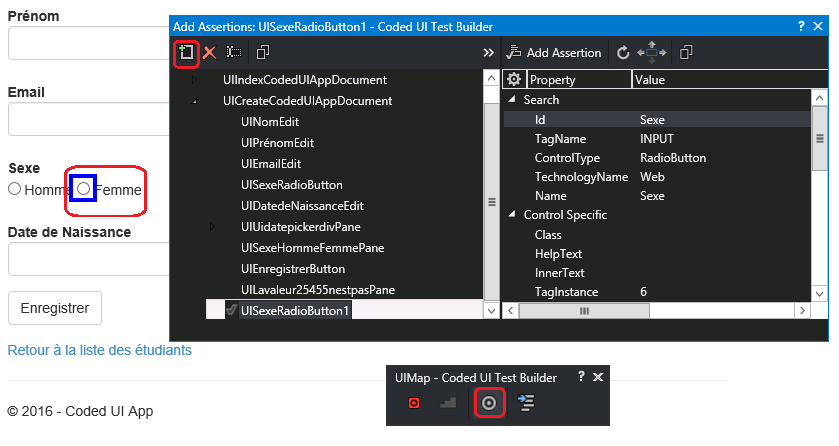Select UIEnregistrerButton in the control tree
This screenshot has height=446, width=839.
pyautogui.click(x=292, y=269)
